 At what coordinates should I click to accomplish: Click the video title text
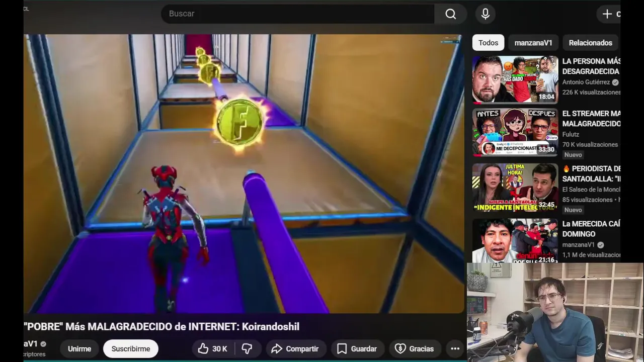(x=162, y=327)
